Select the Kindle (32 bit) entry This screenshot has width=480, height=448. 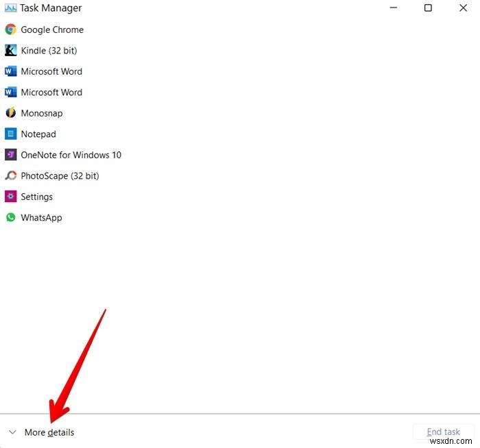(x=49, y=51)
